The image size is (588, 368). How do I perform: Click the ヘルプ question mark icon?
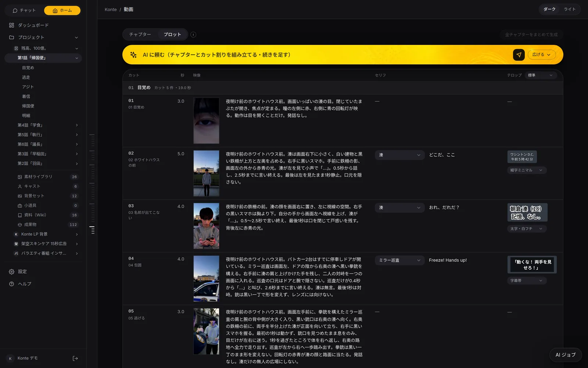11,284
